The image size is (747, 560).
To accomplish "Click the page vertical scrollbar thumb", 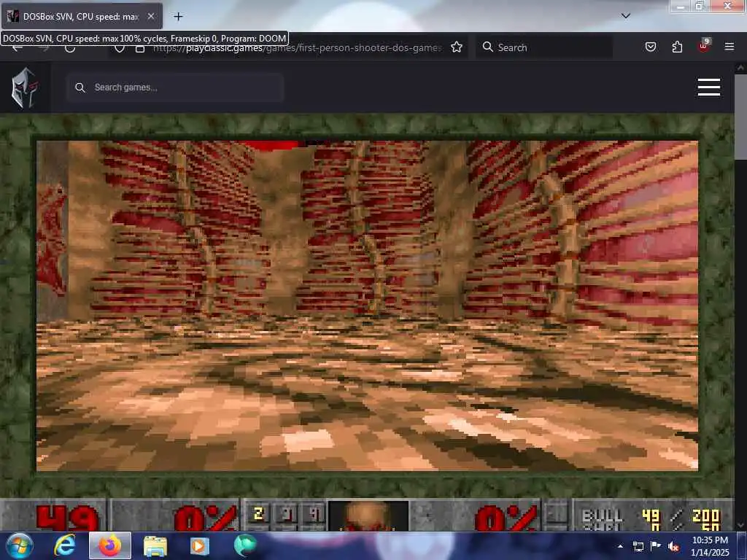I will coord(740,117).
